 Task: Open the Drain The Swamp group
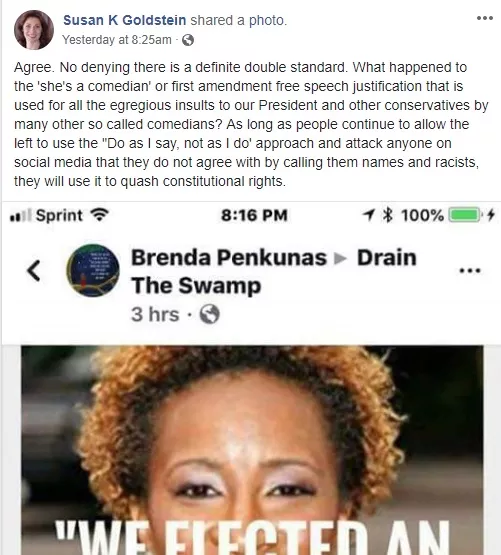tap(274, 271)
